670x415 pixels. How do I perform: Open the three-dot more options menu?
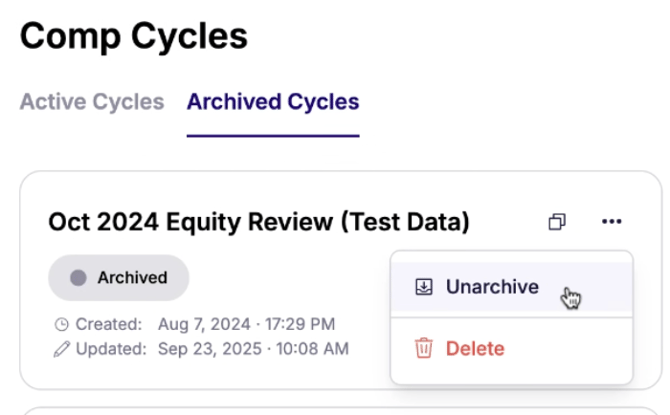[x=612, y=222]
